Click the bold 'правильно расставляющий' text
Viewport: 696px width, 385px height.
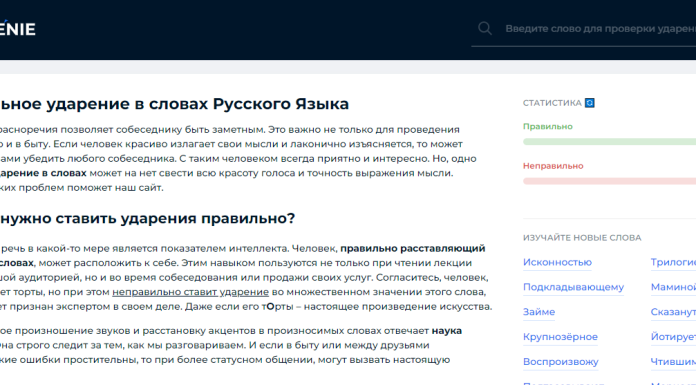(x=413, y=248)
